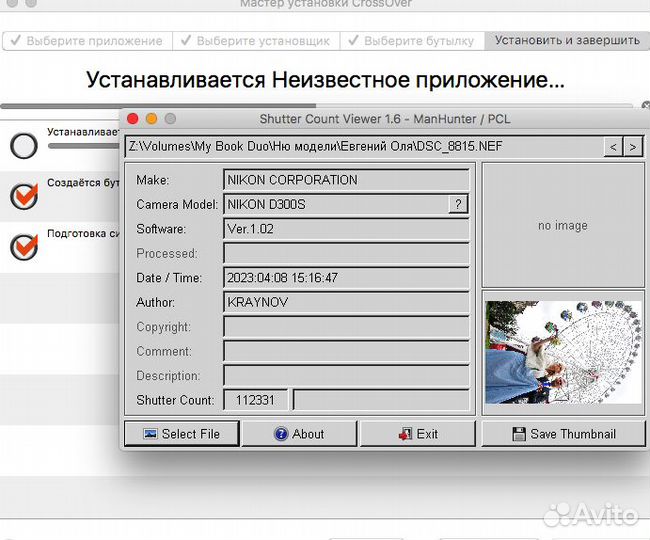The width and height of the screenshot is (650, 540).
Task: Click the empty circle of installing step
Action: tap(24, 146)
